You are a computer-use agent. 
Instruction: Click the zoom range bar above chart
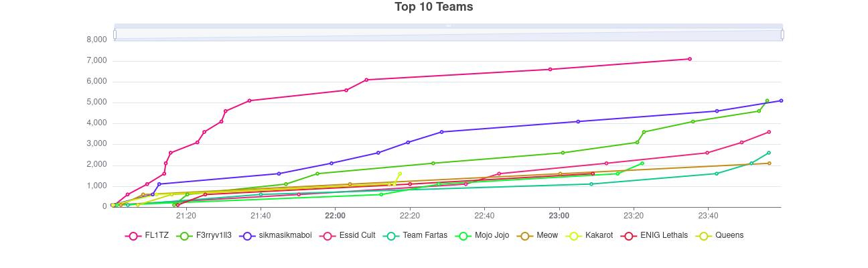click(x=448, y=34)
